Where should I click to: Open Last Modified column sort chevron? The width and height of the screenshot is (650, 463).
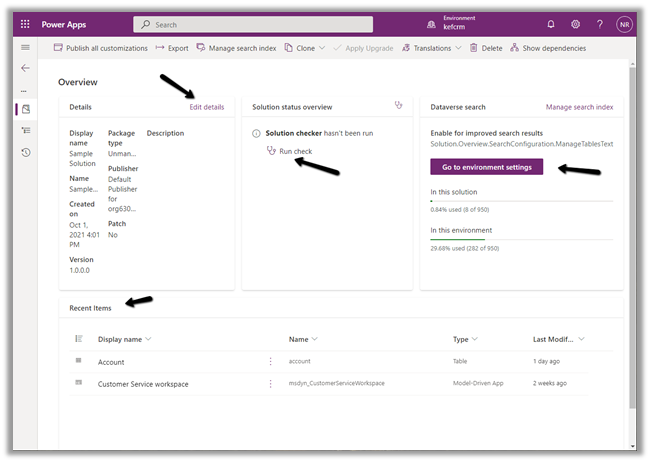[x=581, y=339]
